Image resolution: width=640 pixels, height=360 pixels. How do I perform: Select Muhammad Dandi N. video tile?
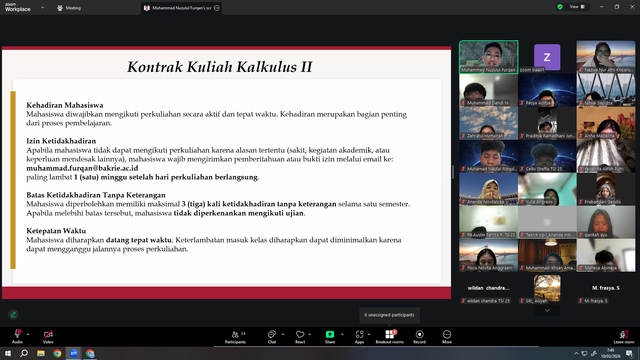[x=489, y=90]
